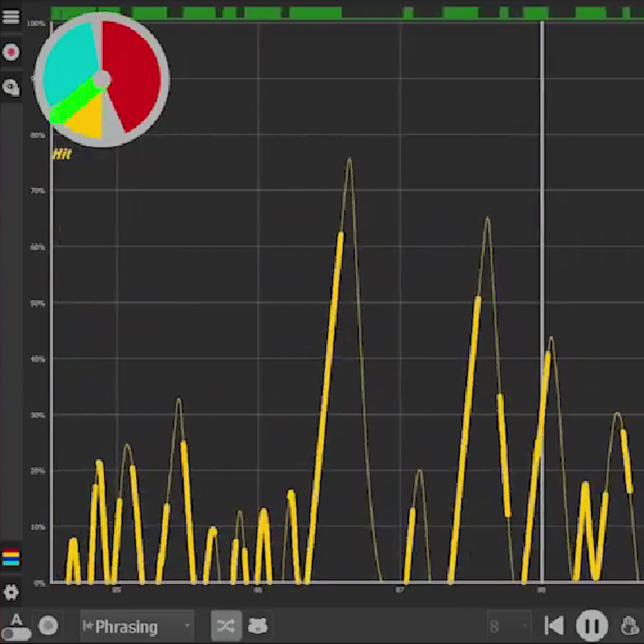Click the round grey record button

click(48, 625)
